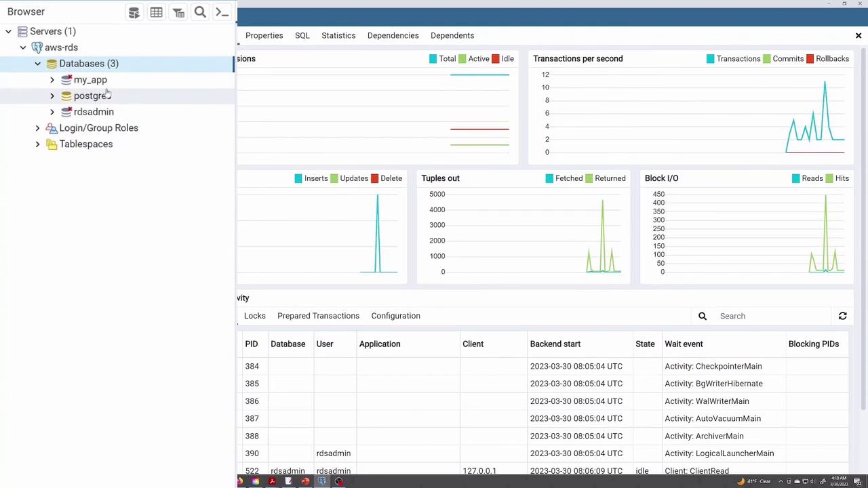Click the aws-rds elephant server icon
The height and width of the screenshot is (488, 868).
[x=37, y=47]
